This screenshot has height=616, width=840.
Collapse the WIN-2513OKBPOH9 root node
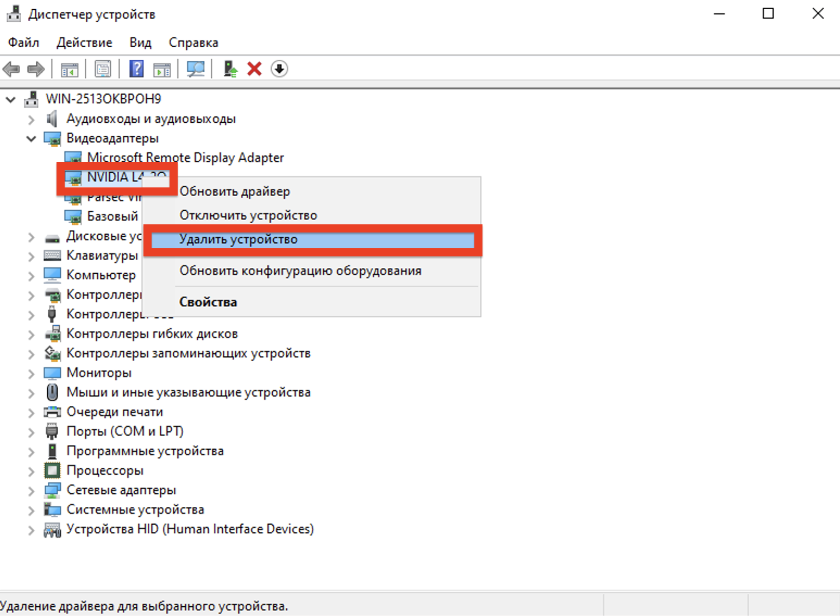point(11,99)
